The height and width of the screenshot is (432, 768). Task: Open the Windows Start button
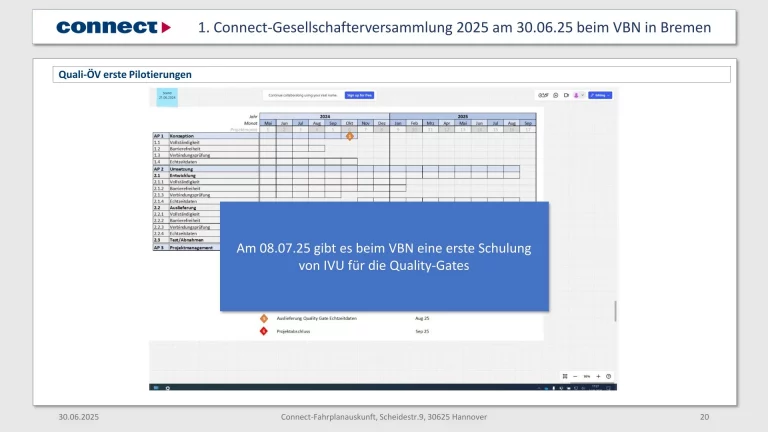click(156, 387)
